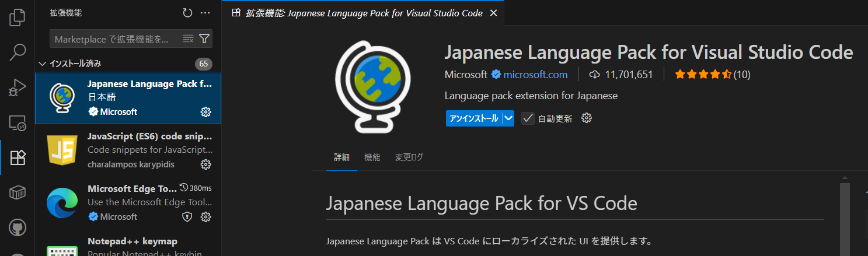
Task: Open the microsoft.com publisher link
Action: coord(535,75)
